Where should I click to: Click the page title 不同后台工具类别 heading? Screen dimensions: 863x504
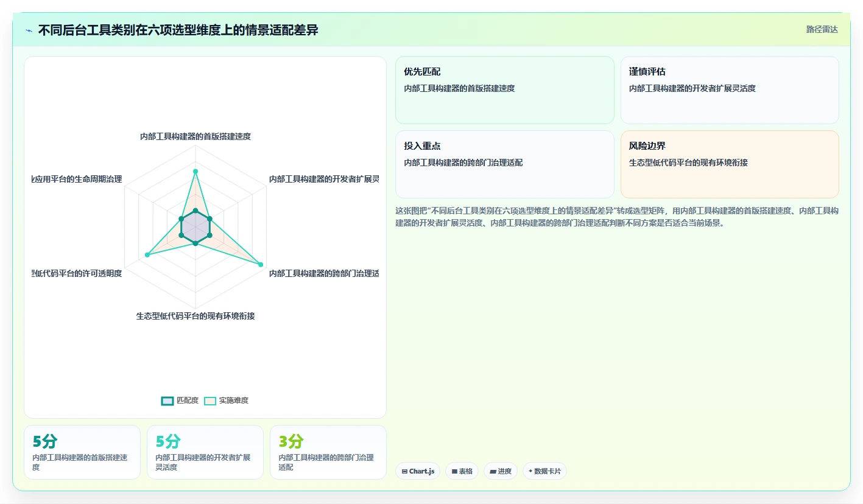pyautogui.click(x=178, y=30)
